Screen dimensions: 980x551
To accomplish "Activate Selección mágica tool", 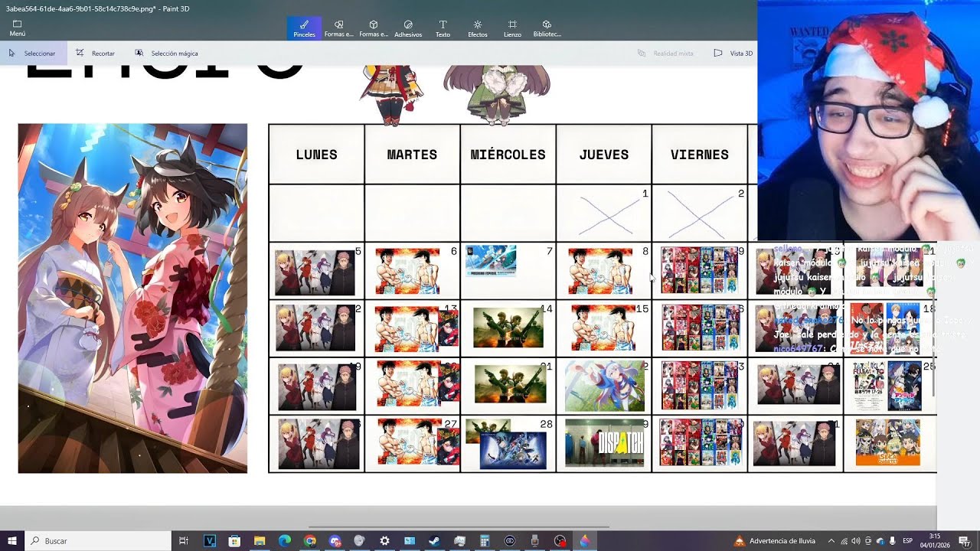I will (166, 54).
